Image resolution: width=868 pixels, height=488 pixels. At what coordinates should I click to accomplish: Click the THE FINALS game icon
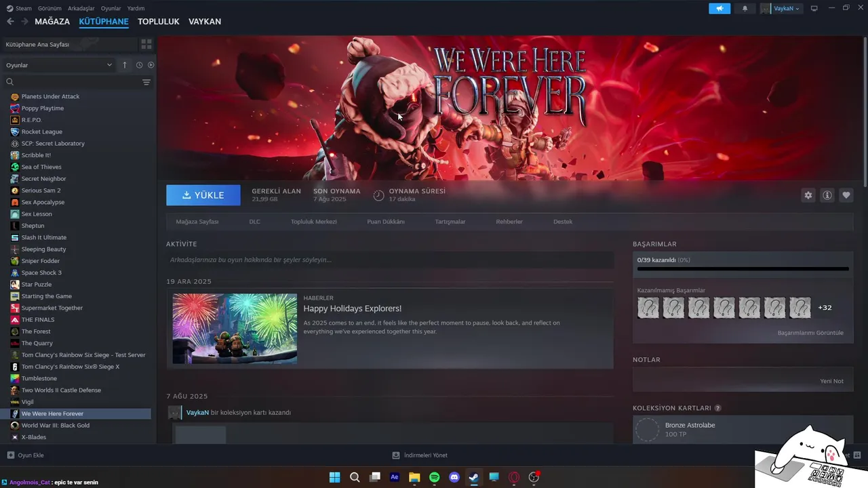tap(15, 320)
